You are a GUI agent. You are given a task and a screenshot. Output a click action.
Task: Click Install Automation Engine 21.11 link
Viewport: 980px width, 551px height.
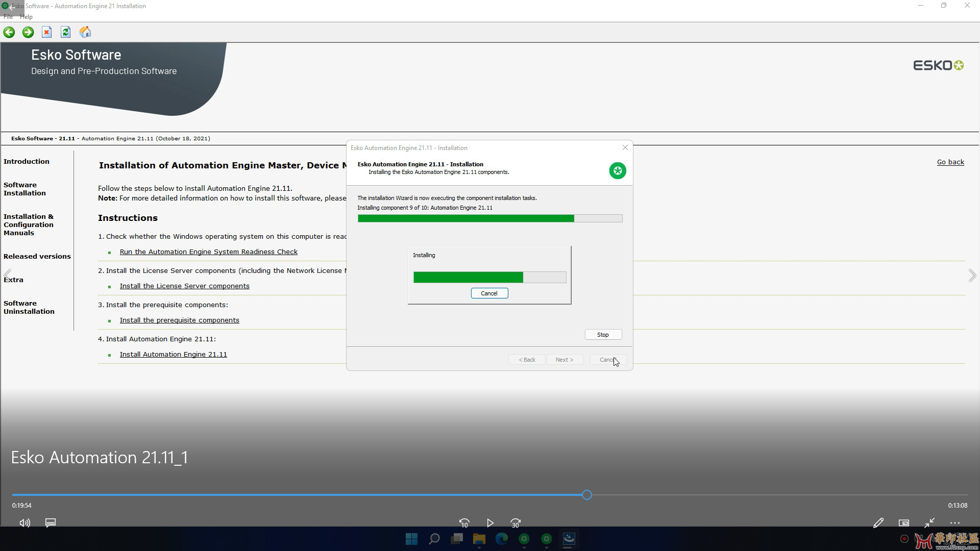[x=173, y=355]
